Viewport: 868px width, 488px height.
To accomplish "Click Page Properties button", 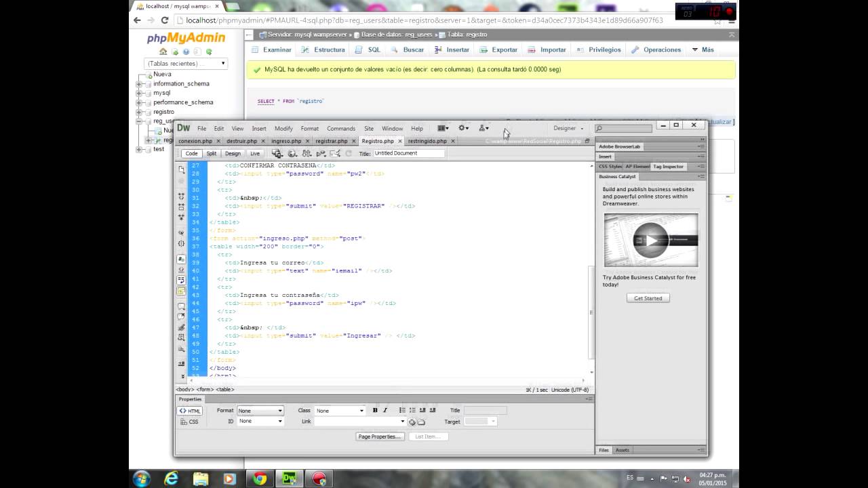I will click(380, 436).
